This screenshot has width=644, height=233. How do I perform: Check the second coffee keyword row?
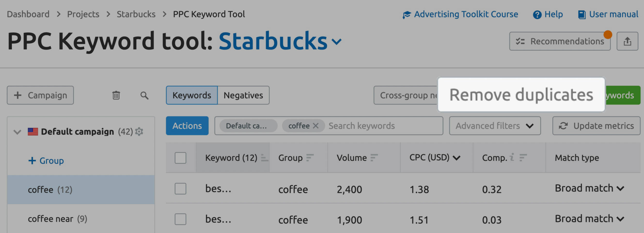[181, 219]
